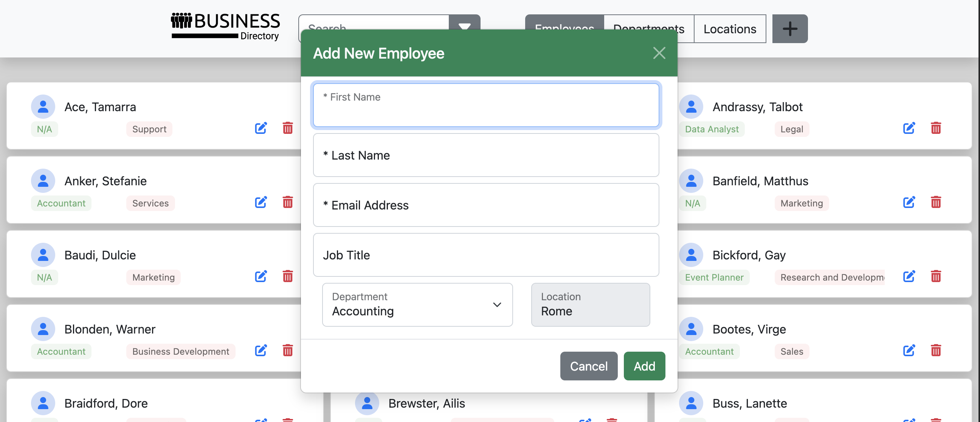Click trash icon for Blonden, Warner
The width and height of the screenshot is (980, 422).
tap(288, 351)
